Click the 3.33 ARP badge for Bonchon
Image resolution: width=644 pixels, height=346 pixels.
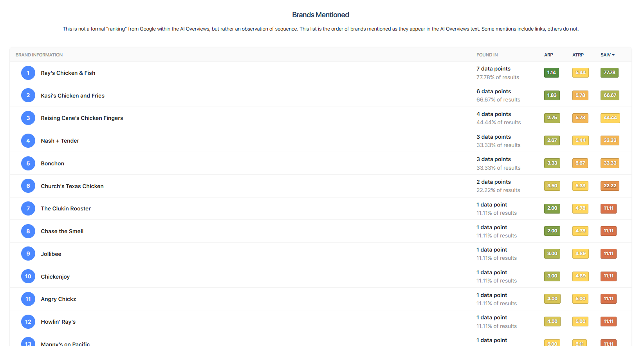(x=552, y=163)
